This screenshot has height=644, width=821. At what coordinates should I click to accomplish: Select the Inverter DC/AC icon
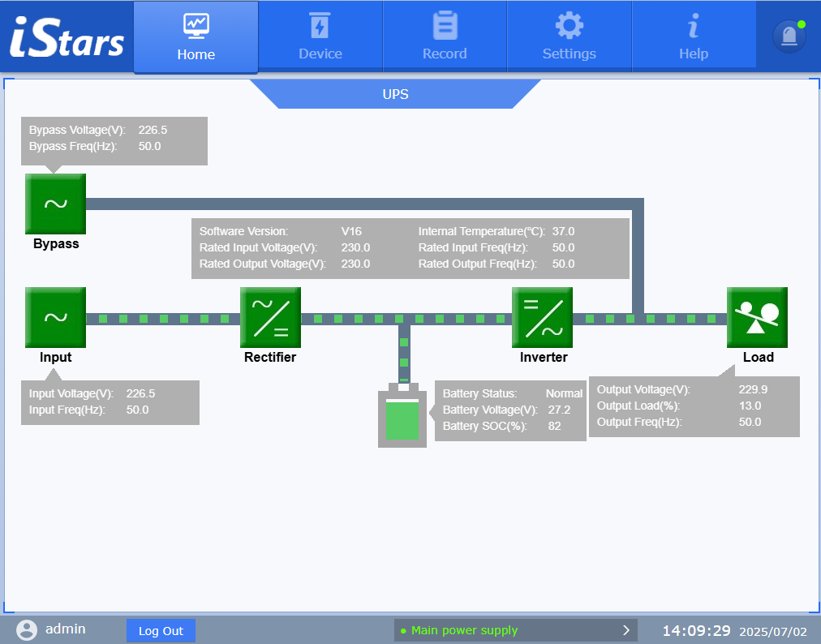542,317
